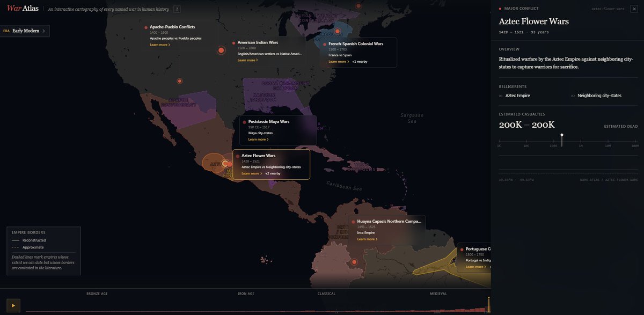Click the Neighboring city-states belligerent entry
This screenshot has width=644, height=315.
tap(599, 96)
